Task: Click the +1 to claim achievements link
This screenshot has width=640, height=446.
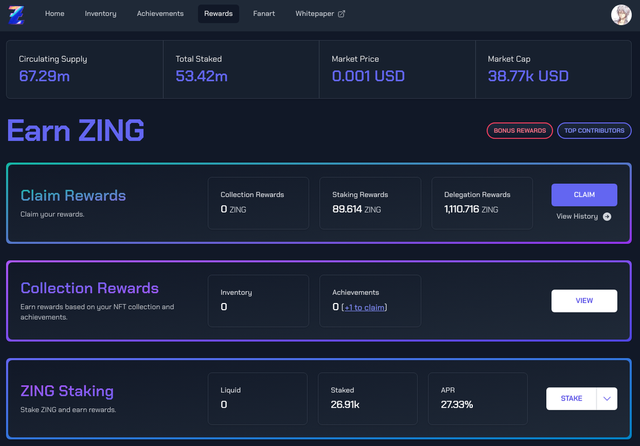Action: [x=364, y=307]
